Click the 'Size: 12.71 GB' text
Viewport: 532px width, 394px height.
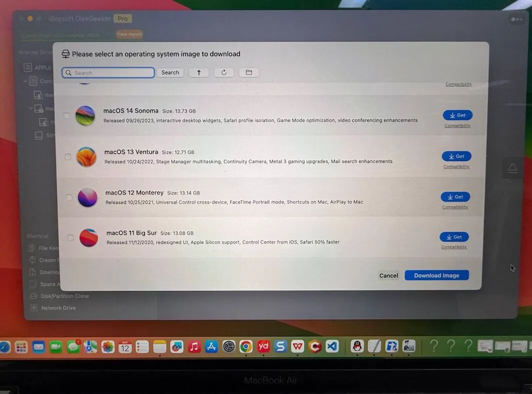(x=178, y=152)
